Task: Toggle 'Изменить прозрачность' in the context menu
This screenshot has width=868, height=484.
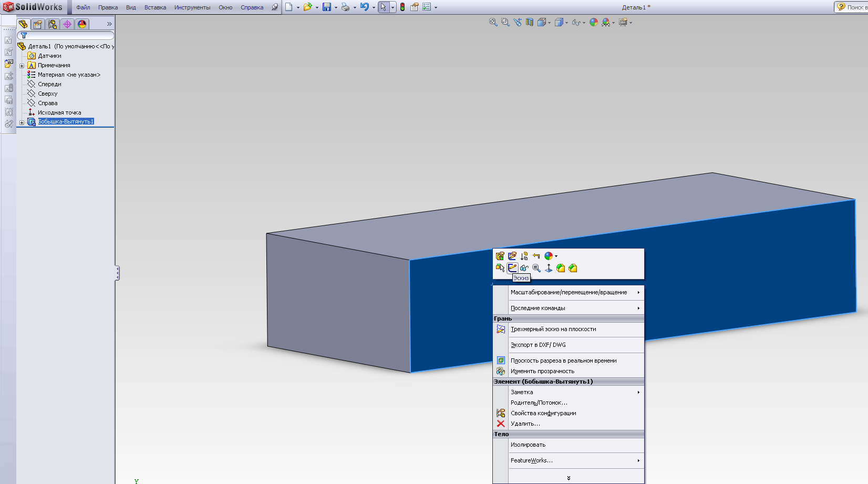Action: point(542,371)
